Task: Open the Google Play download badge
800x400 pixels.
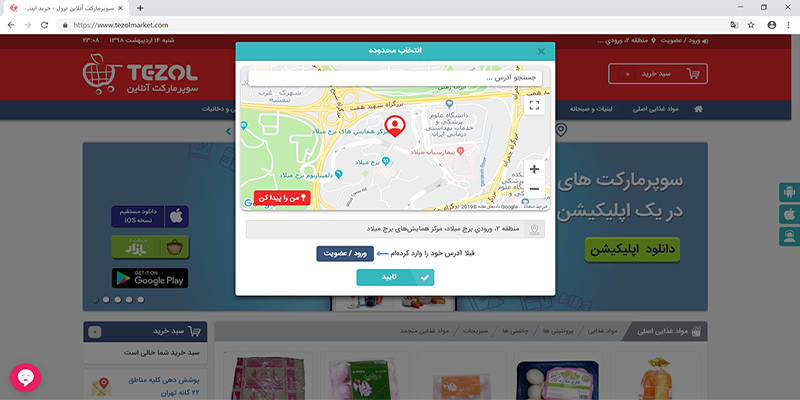Action: tap(150, 278)
